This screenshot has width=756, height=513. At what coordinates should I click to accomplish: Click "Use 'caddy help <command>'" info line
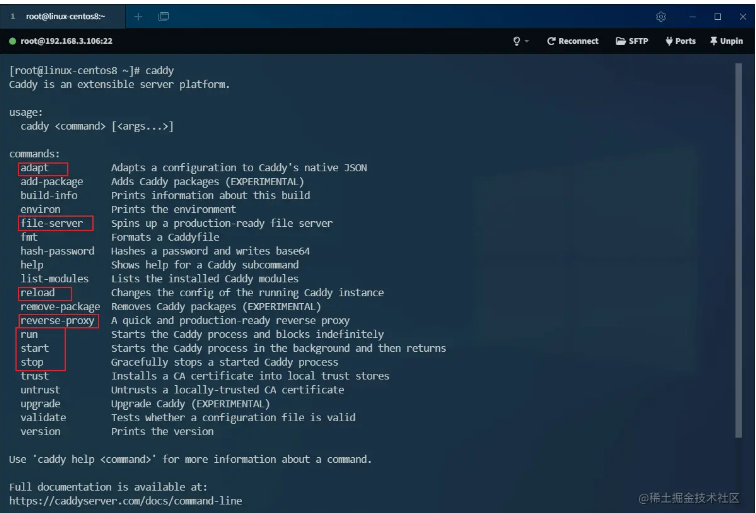[190, 459]
